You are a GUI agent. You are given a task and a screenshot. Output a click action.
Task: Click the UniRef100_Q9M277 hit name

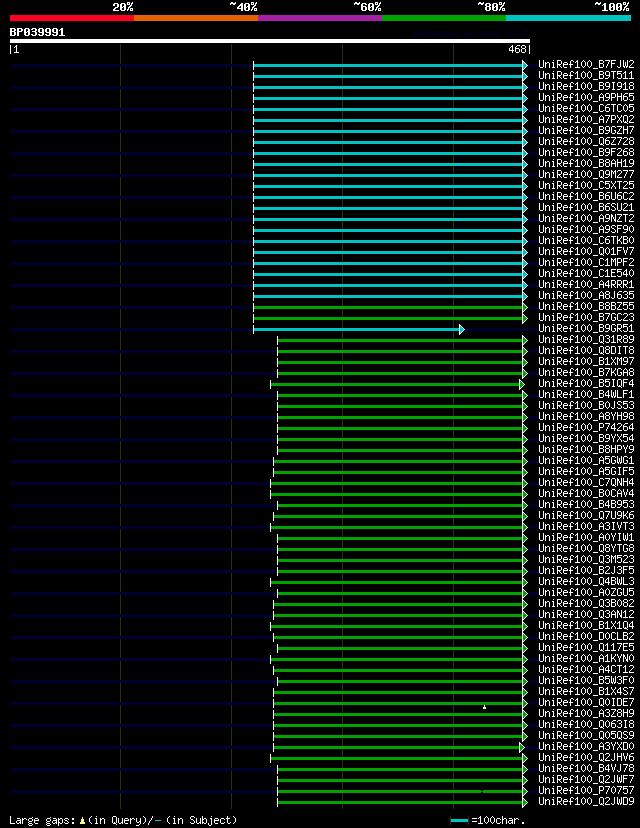tap(586, 174)
